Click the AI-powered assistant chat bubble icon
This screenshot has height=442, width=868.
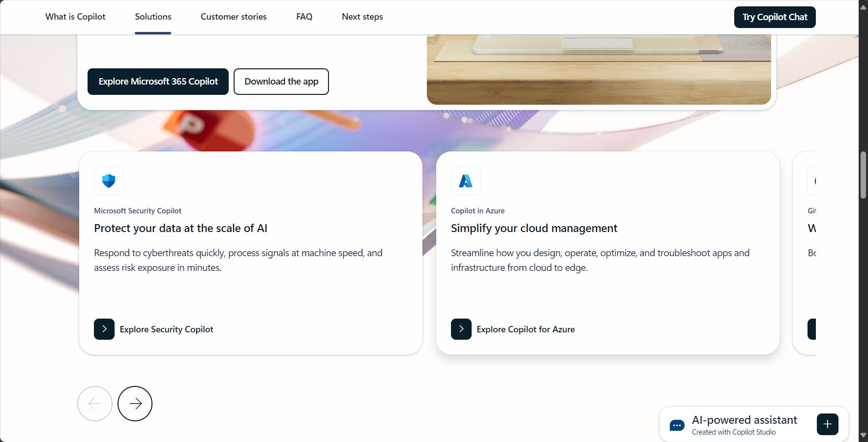pos(677,425)
